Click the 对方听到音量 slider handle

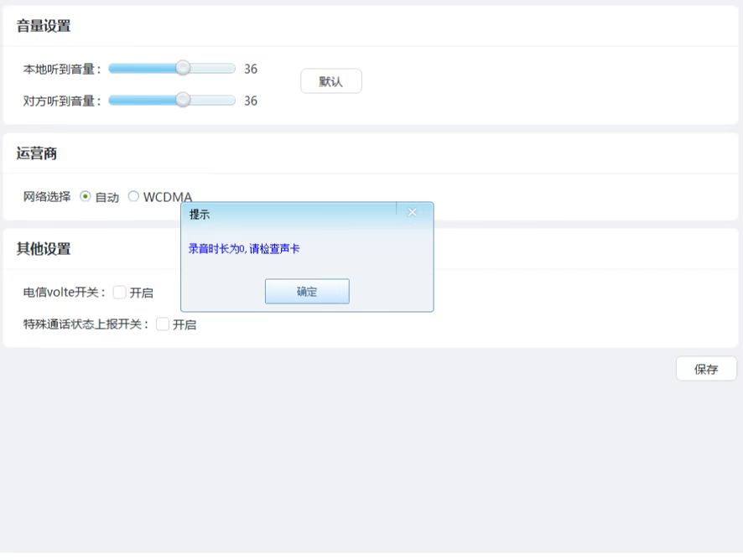coord(183,100)
